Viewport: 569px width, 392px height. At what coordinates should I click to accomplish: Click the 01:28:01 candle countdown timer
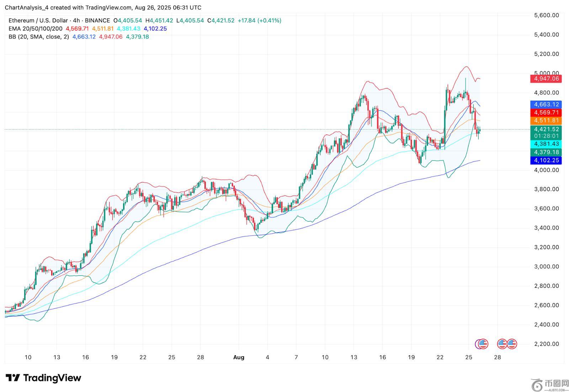click(x=546, y=136)
